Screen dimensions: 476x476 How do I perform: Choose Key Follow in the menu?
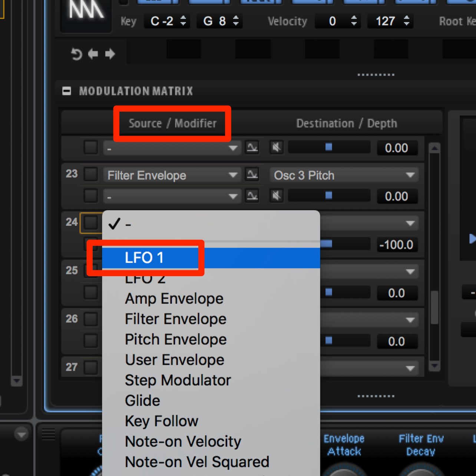pos(211,421)
